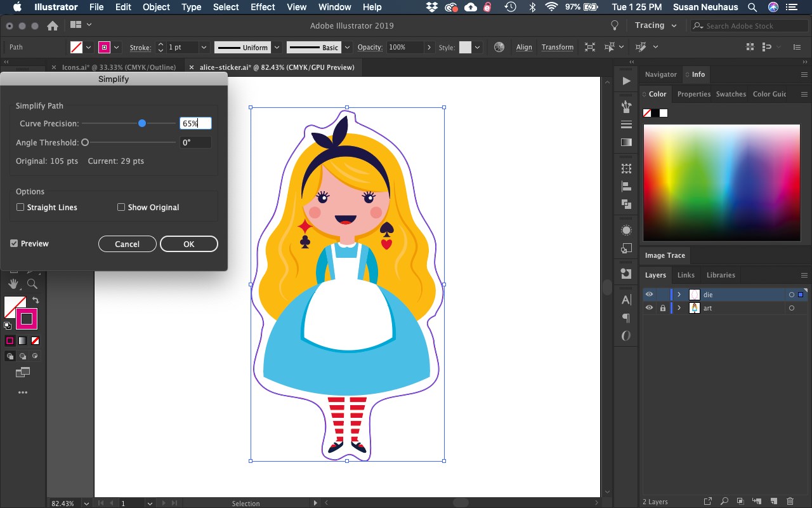Switch to the Swatches tab
This screenshot has height=508, width=812.
pyautogui.click(x=731, y=94)
